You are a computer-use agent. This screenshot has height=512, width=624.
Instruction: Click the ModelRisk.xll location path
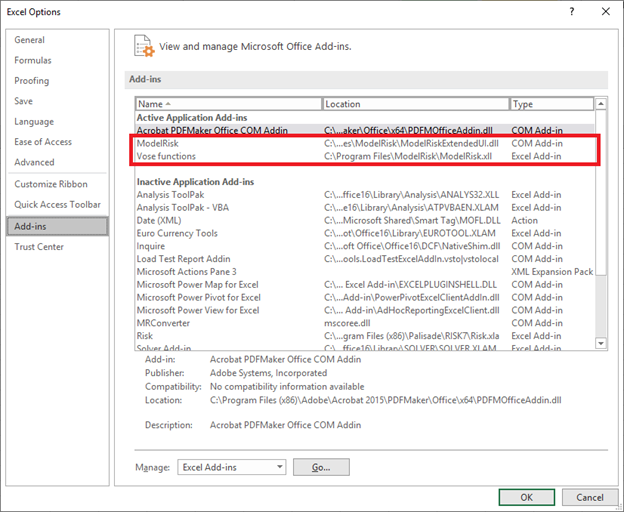[x=408, y=156]
